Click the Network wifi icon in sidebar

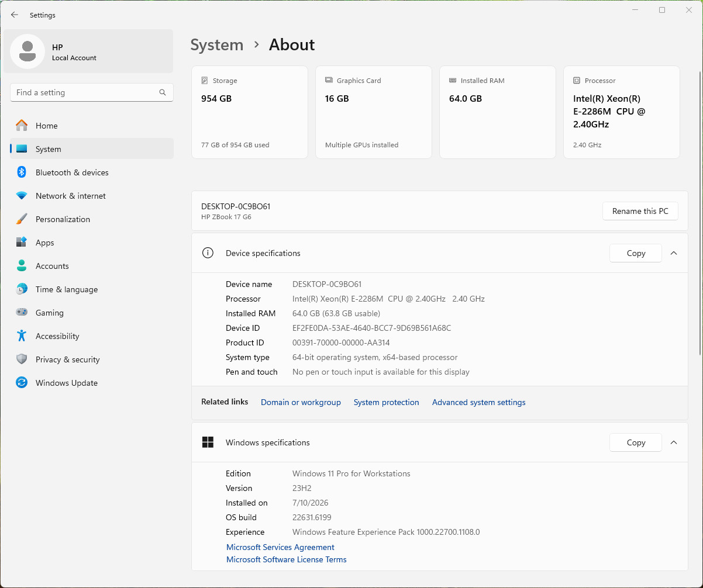(22, 196)
